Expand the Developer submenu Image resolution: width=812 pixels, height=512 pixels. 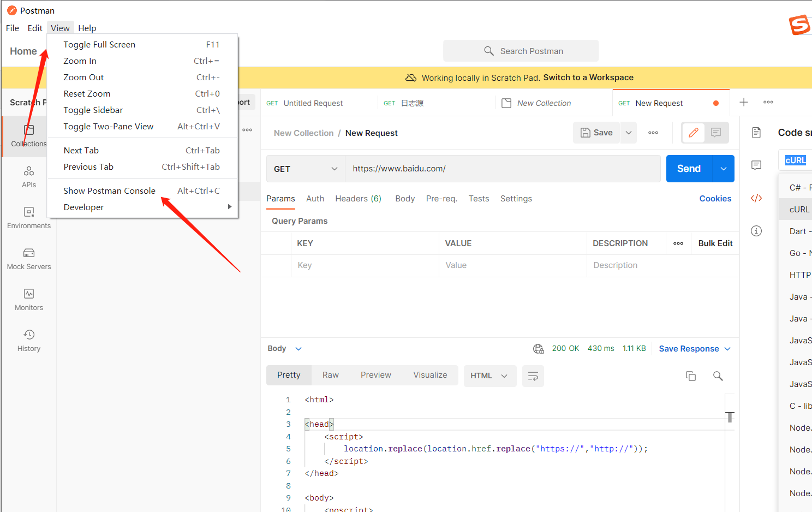143,207
